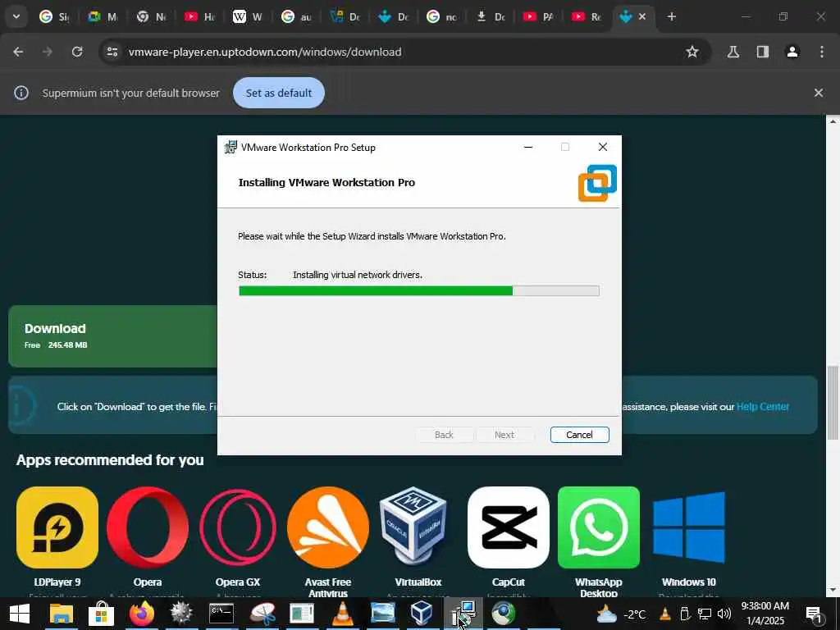Set Supermium as default browser
This screenshot has height=630, width=840.
coord(279,93)
